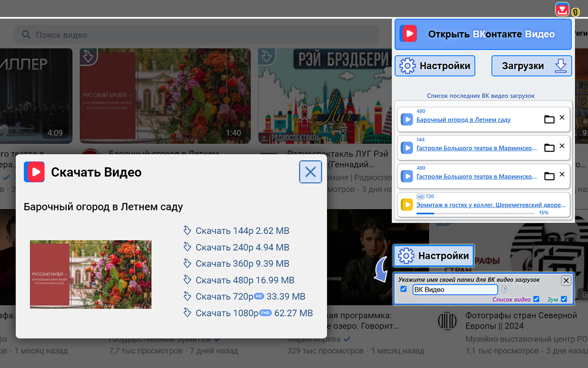Toggle the Список видео checkbox
The image size is (588, 368).
click(x=537, y=299)
